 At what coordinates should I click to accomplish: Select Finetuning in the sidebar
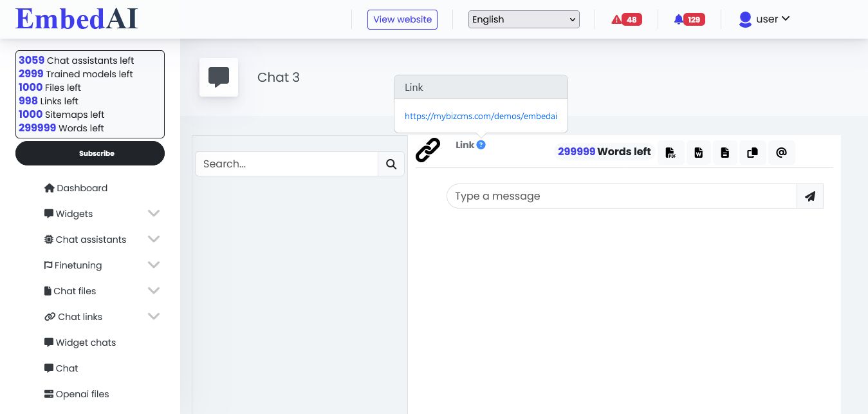pyautogui.click(x=73, y=265)
